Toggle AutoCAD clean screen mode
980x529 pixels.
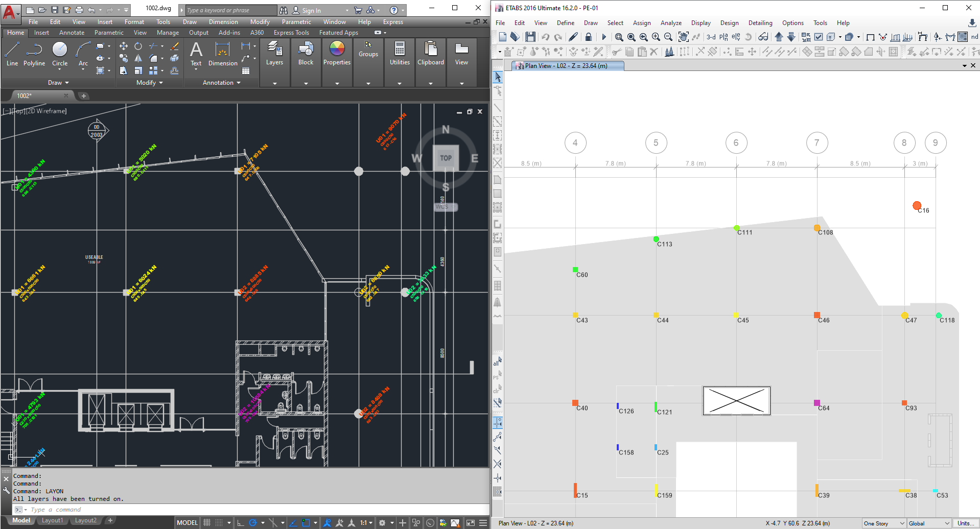[471, 522]
